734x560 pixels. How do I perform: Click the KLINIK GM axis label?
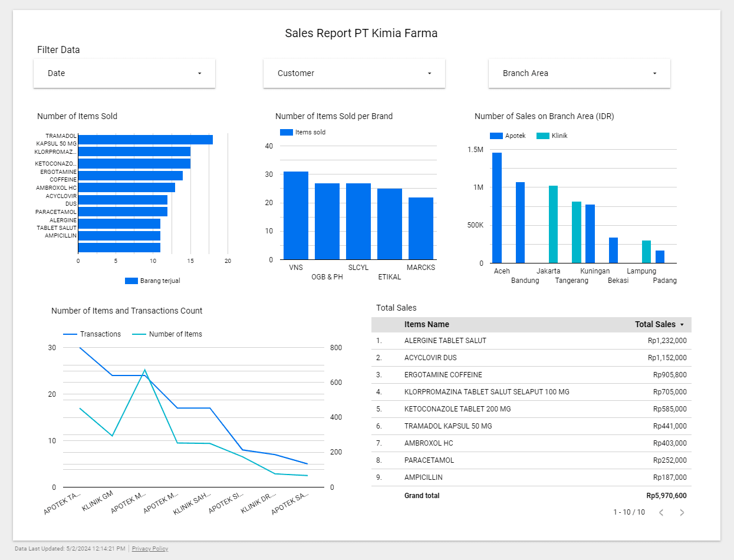coord(97,501)
